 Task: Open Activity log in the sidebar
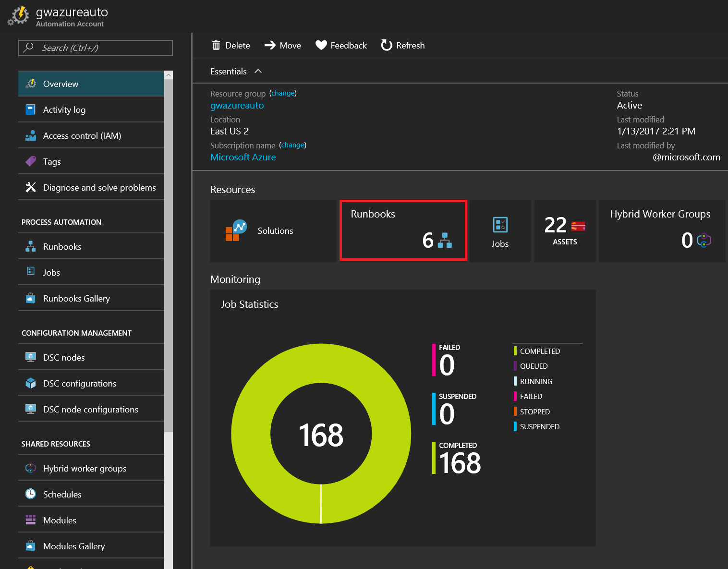pyautogui.click(x=64, y=110)
